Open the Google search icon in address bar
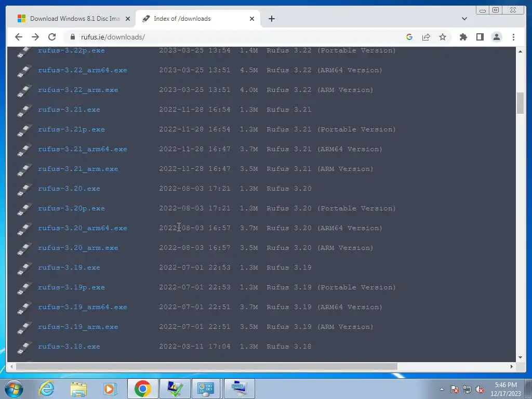532x399 pixels. point(409,37)
